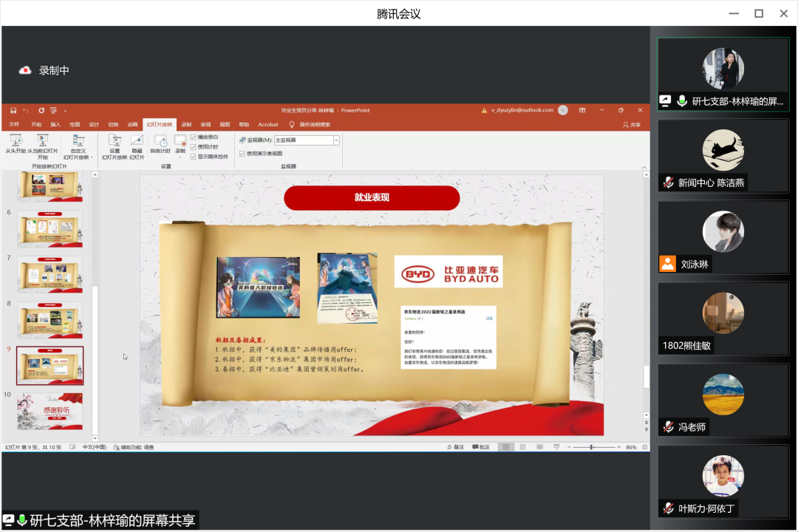This screenshot has width=798, height=532.
Task: Collapse the ribbon with the chevron arrow
Action: [x=644, y=168]
